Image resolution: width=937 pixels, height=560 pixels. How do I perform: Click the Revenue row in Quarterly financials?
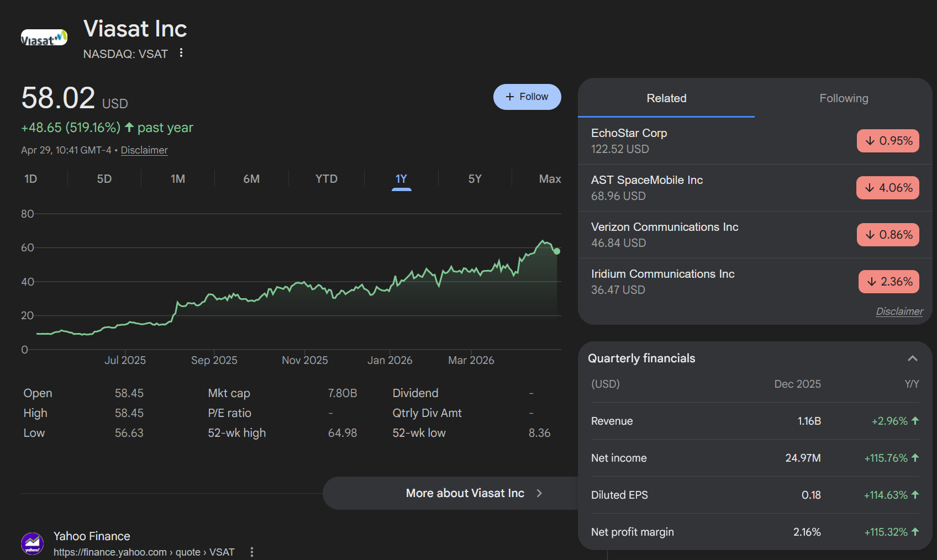755,421
